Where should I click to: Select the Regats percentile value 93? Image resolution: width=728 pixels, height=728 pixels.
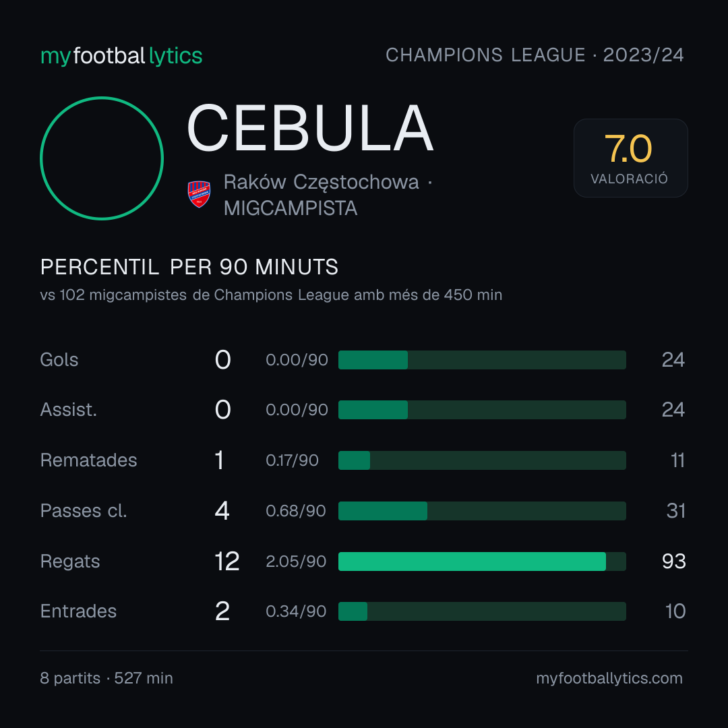[x=673, y=562]
